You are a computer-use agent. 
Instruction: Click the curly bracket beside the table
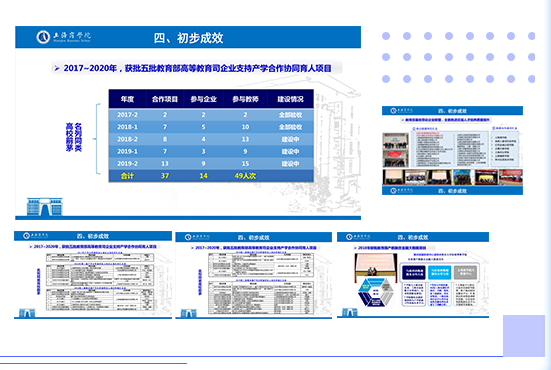[x=97, y=139]
